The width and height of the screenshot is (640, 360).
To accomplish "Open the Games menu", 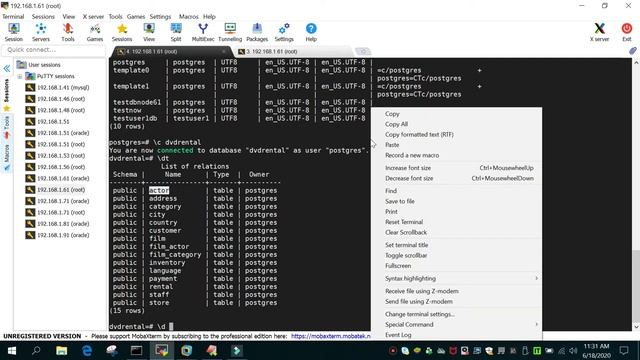I will point(136,17).
